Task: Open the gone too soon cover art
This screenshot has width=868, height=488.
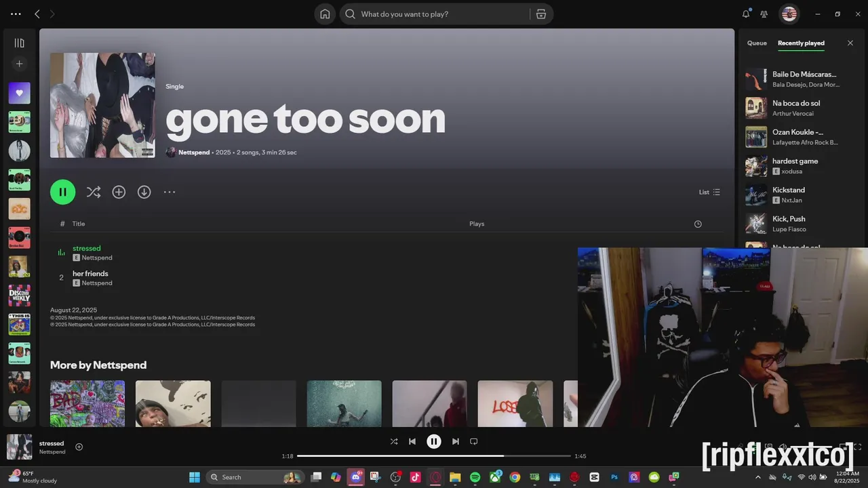Action: [102, 105]
